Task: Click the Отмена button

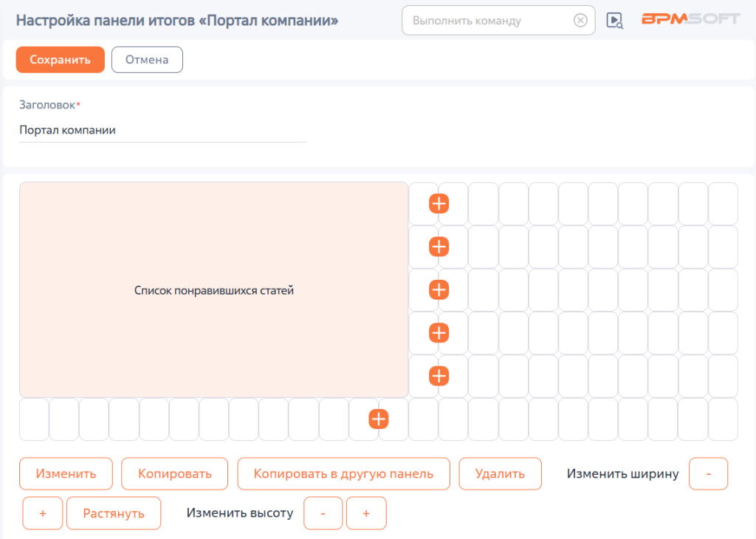Action: (x=147, y=60)
